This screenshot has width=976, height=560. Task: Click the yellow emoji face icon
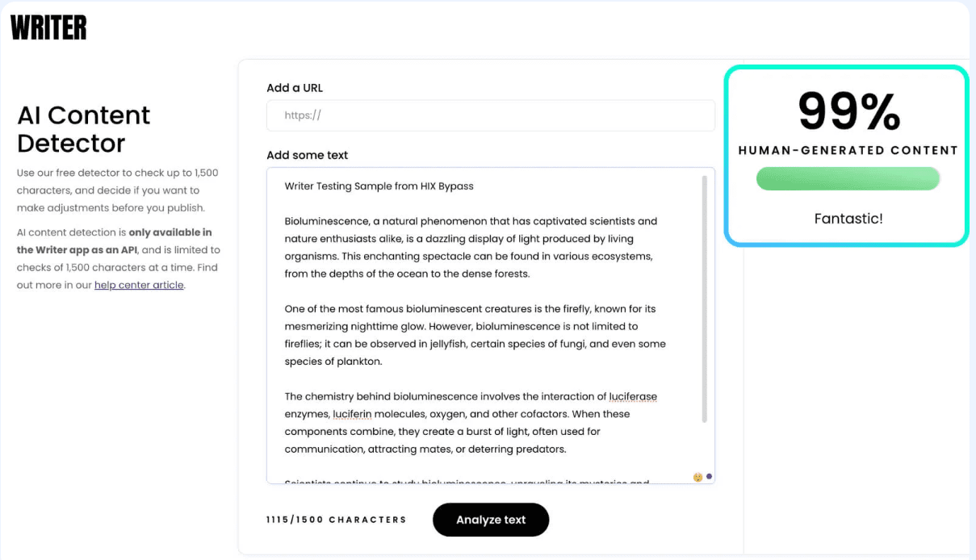point(698,477)
